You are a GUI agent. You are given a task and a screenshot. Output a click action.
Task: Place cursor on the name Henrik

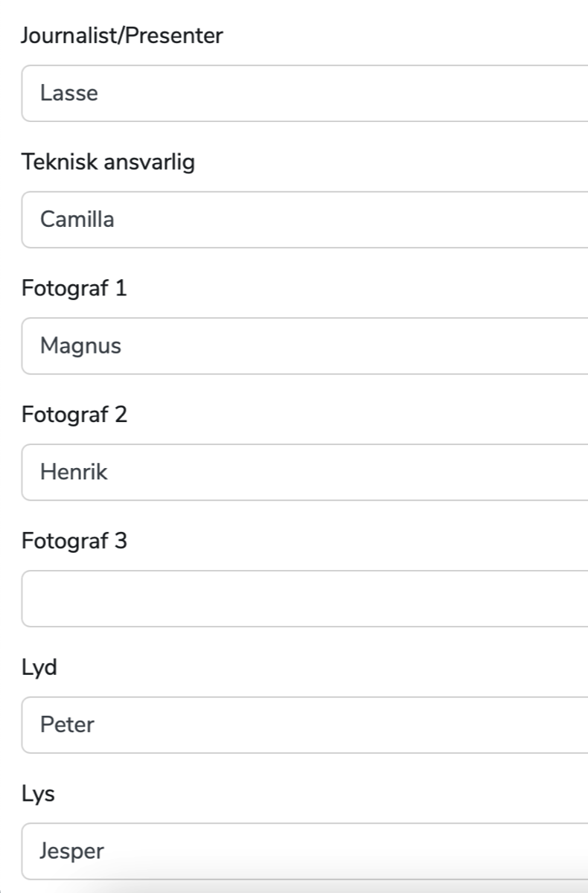74,473
